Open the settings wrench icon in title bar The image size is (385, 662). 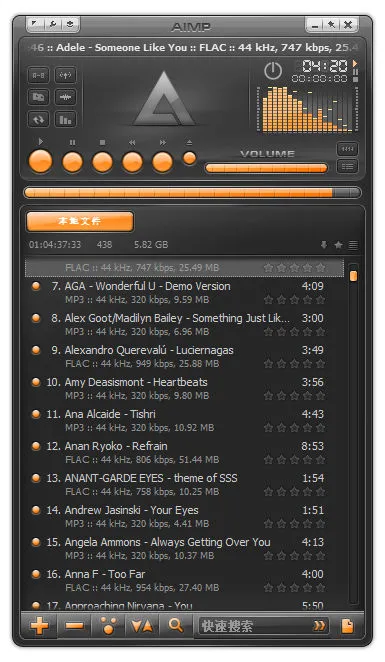(53, 24)
